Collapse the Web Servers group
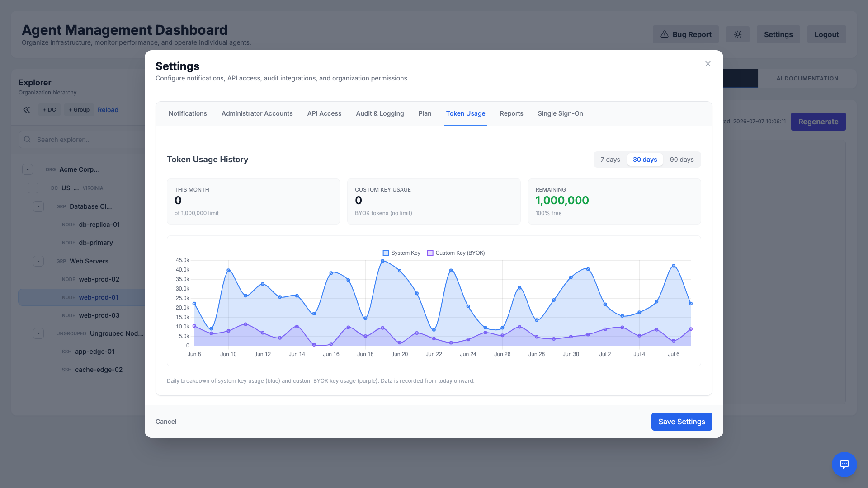868x488 pixels. coord(38,261)
